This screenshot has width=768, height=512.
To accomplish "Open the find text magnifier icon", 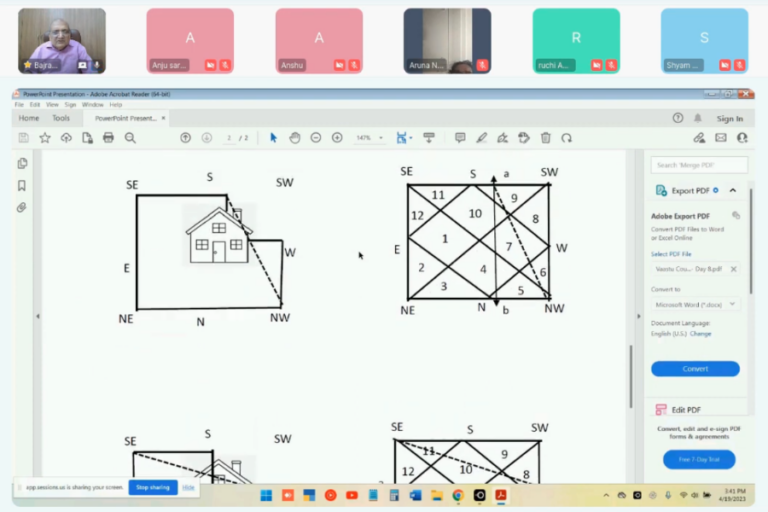I will (x=130, y=138).
